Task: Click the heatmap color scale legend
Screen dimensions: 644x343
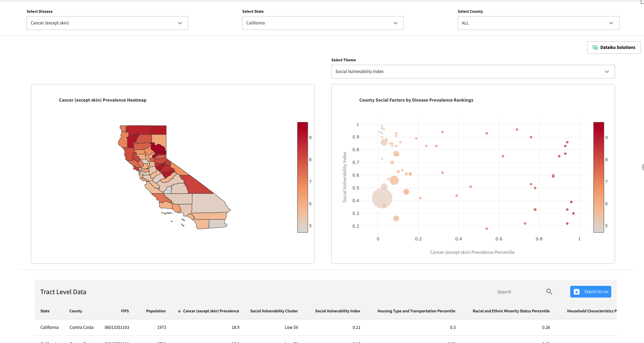Action: 302,177
